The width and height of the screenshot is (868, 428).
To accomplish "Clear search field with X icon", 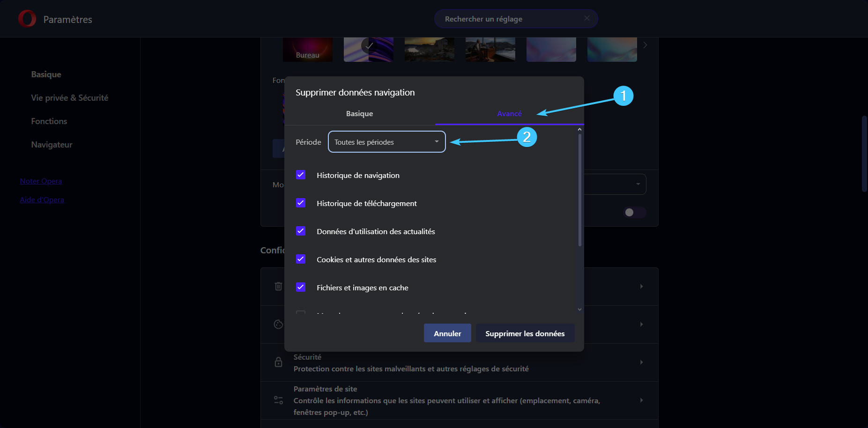I will (x=587, y=18).
